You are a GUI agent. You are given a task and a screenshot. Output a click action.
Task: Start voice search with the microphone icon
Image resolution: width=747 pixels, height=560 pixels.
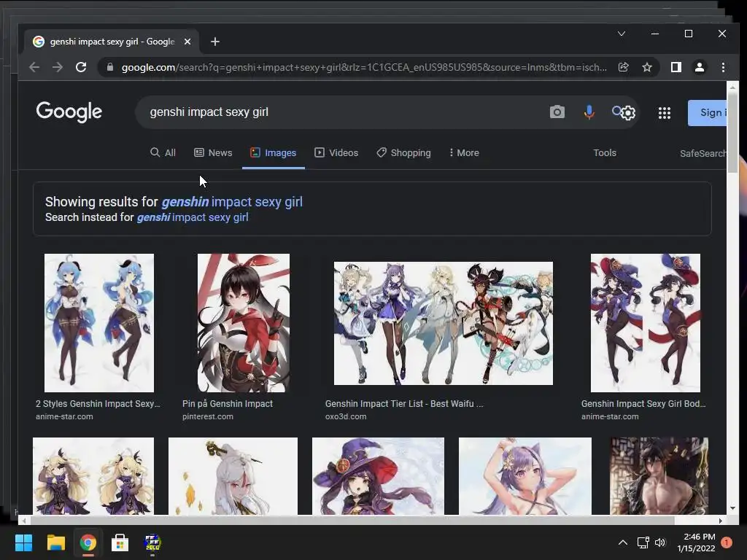(589, 112)
